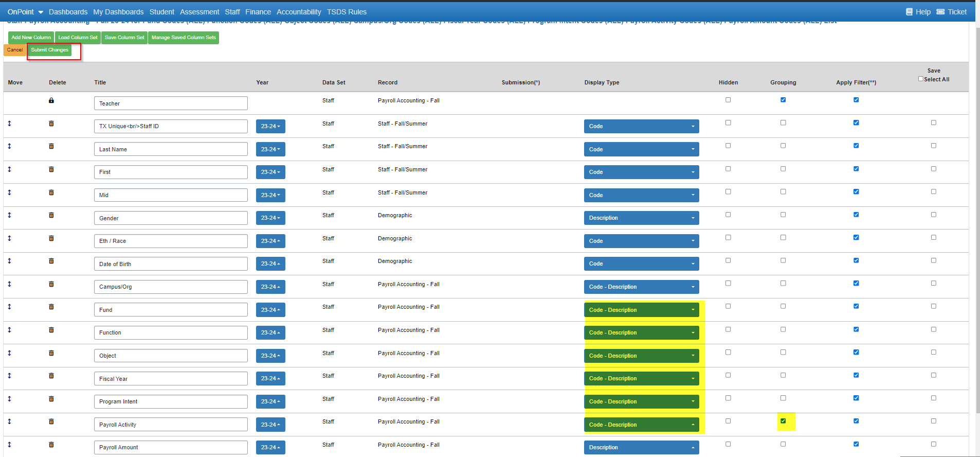Click trash icon for the First row

51,169
